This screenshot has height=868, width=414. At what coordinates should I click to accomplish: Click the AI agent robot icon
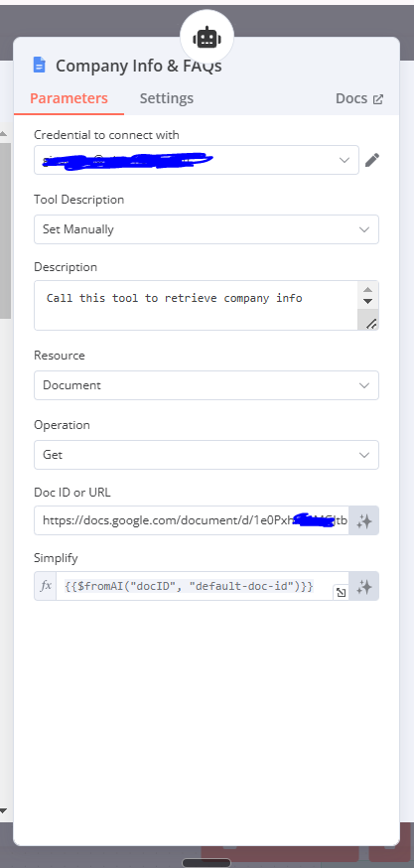pyautogui.click(x=207, y=38)
